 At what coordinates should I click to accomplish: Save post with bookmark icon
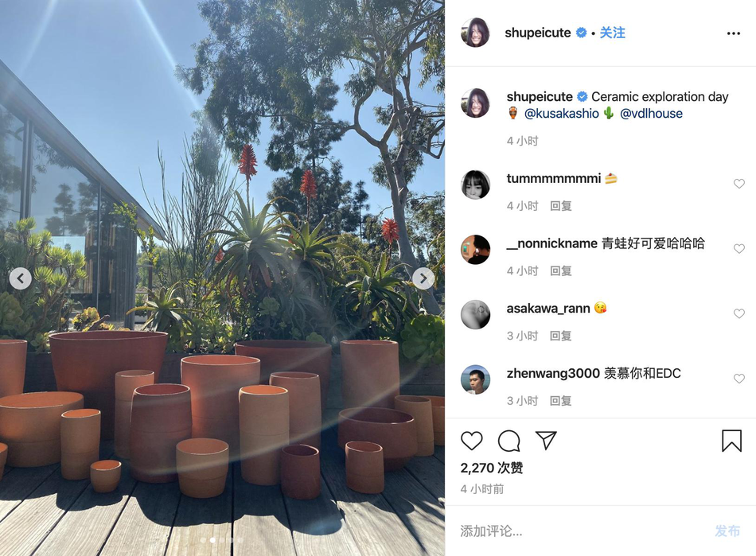[731, 441]
